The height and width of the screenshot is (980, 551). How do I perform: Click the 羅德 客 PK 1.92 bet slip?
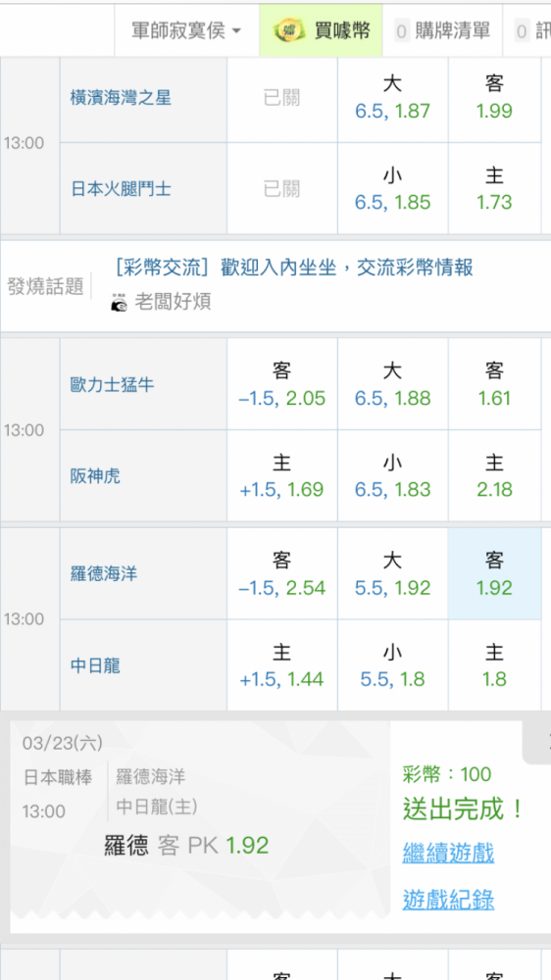tap(186, 846)
